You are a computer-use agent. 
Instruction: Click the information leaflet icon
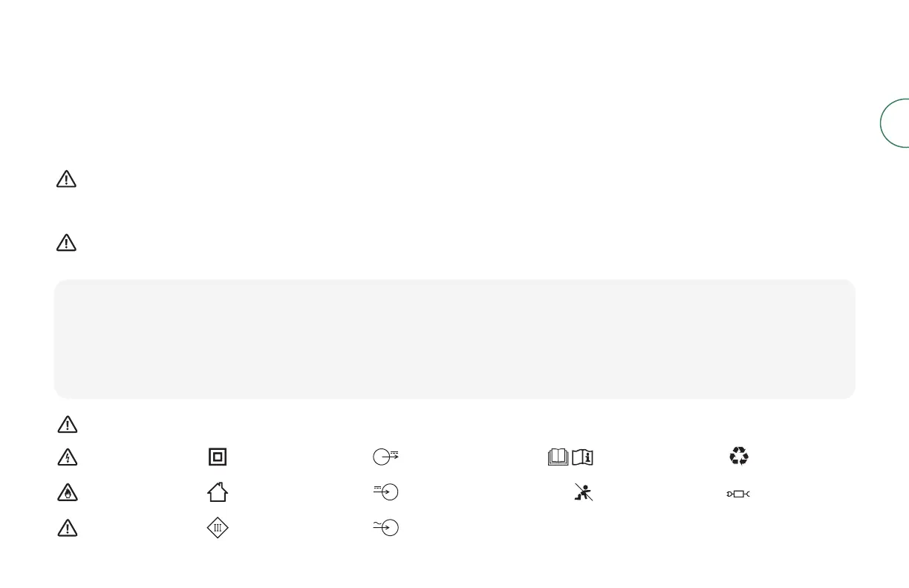(583, 458)
